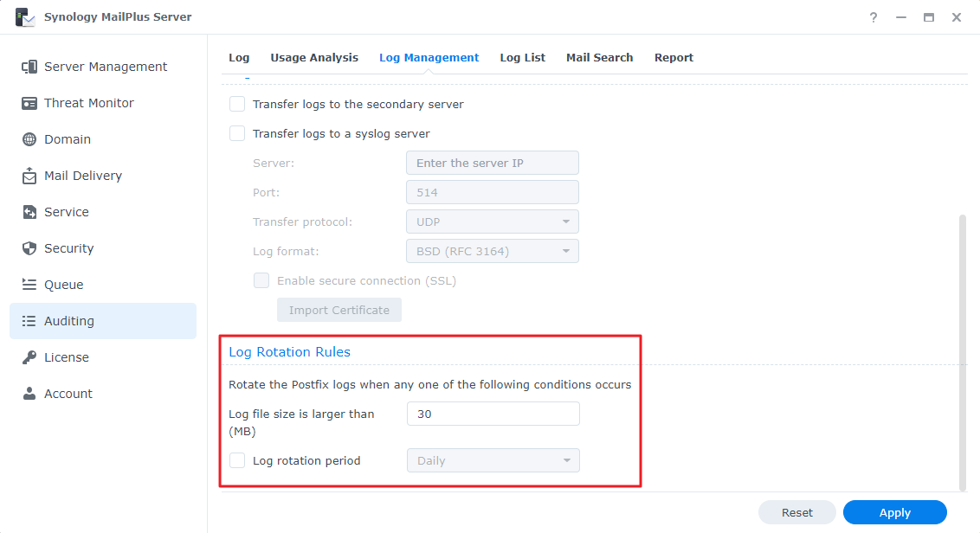
Task: Switch to the Mail Search tab
Action: [x=599, y=57]
